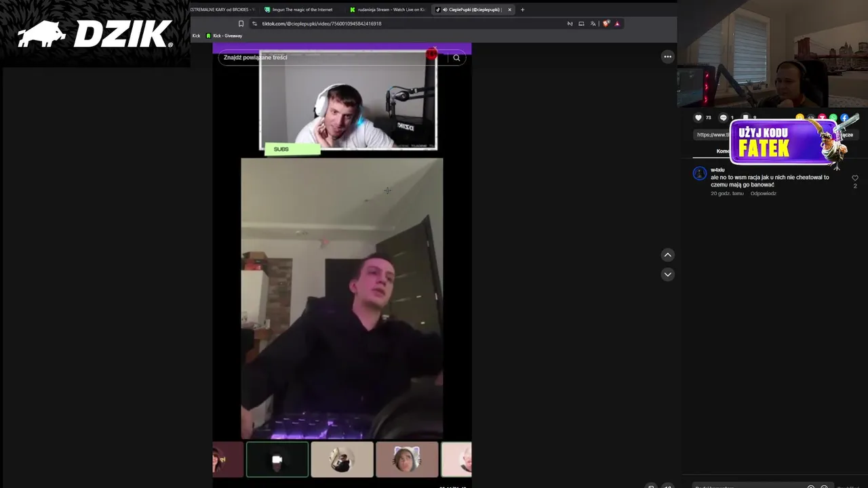Like the w4xiu comment with the heart
868x488 pixels.
coord(855,178)
